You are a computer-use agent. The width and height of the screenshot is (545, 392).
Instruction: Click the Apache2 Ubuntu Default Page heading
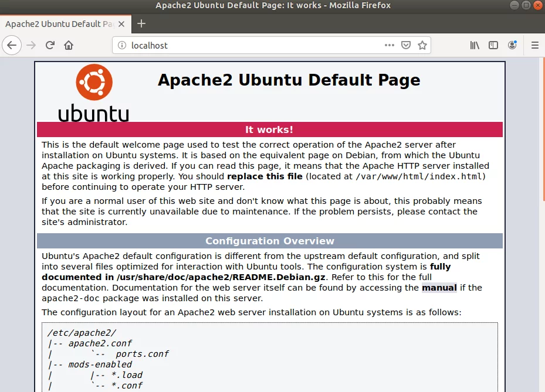click(289, 80)
